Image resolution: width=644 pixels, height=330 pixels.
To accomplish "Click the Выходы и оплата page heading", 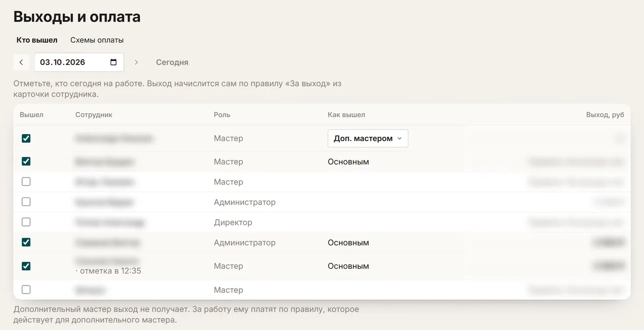I will click(77, 17).
